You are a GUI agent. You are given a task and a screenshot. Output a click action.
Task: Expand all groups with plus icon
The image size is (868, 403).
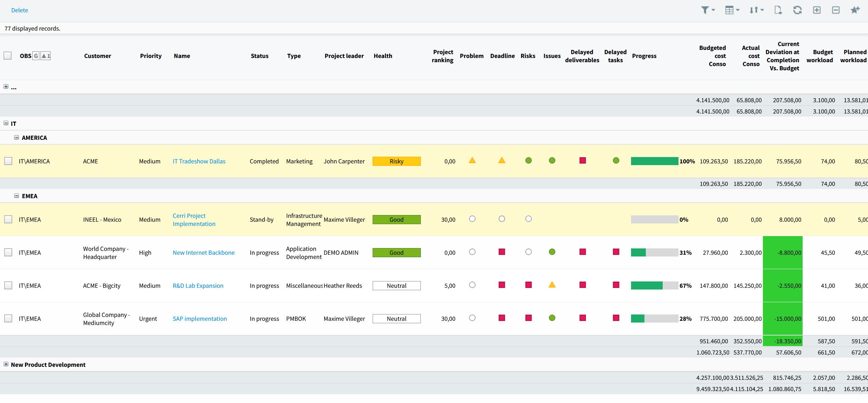[817, 10]
